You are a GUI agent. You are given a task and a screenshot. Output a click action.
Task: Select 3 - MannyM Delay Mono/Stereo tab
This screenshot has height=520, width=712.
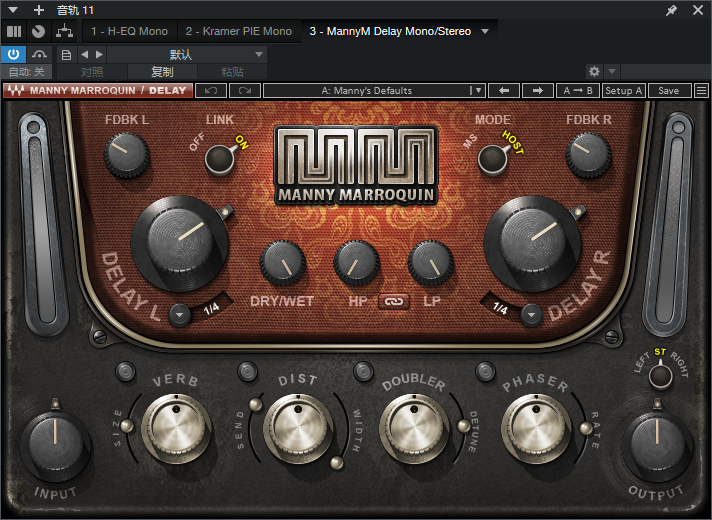pyautogui.click(x=390, y=31)
